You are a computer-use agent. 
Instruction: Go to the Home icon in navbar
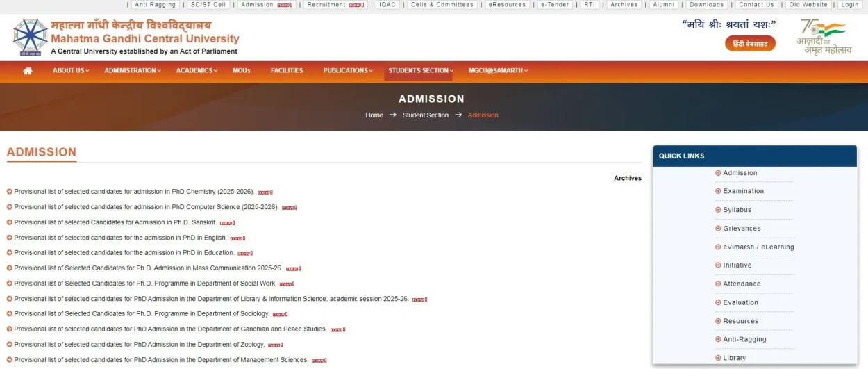(x=28, y=71)
